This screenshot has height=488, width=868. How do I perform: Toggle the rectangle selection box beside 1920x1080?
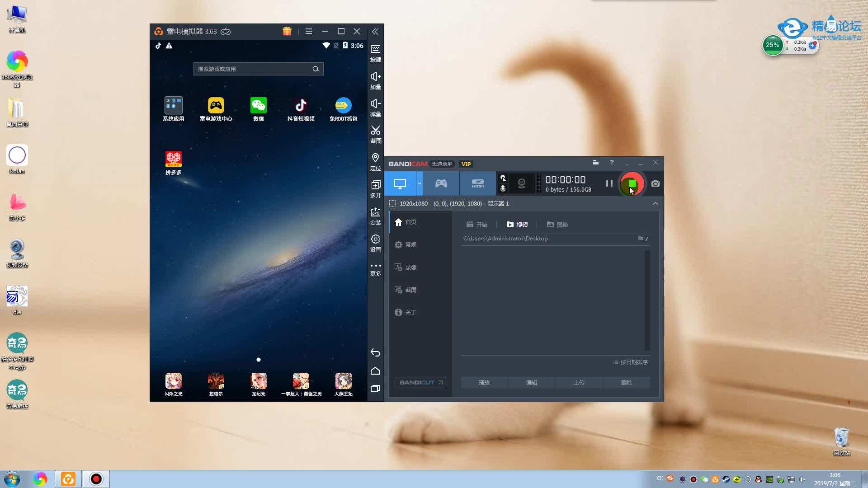point(392,203)
